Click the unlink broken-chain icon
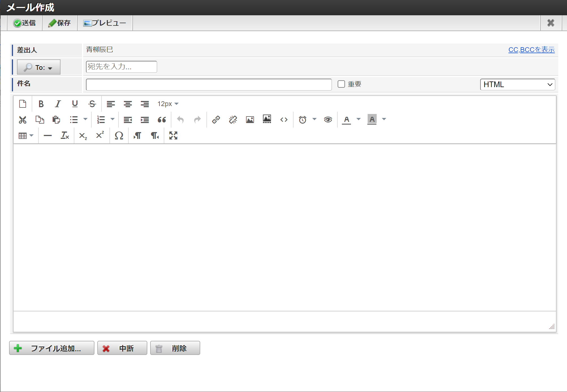567x392 pixels. tap(233, 120)
